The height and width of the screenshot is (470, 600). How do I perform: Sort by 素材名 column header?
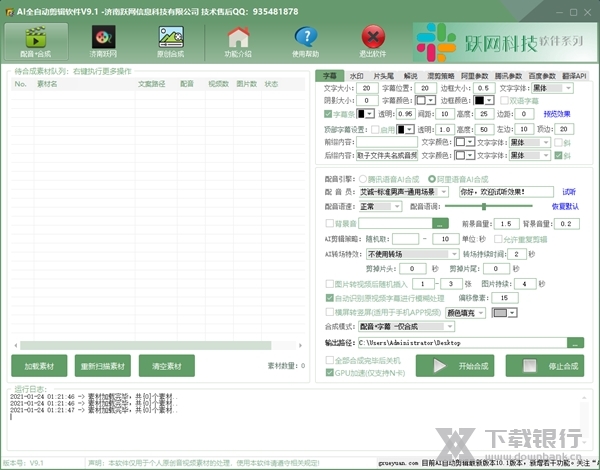[47, 84]
